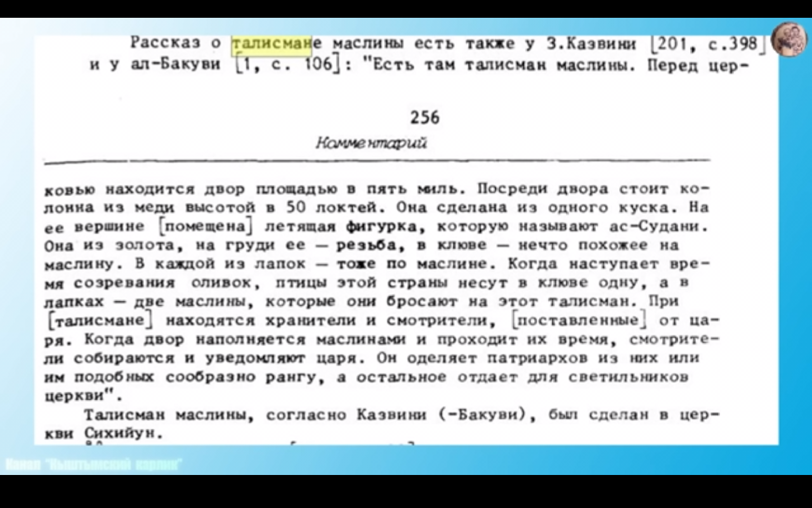Click the word "светильников"
812x508 pixels.
click(x=627, y=377)
